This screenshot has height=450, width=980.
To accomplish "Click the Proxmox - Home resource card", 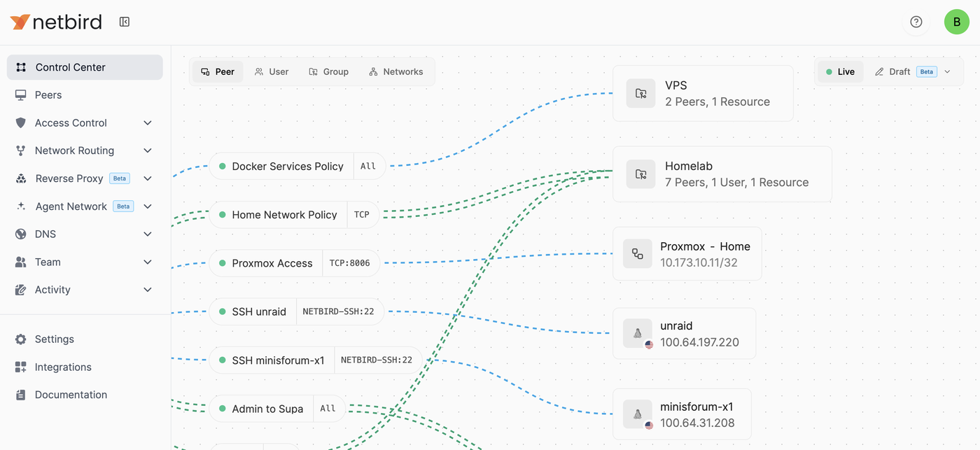I will tap(687, 254).
